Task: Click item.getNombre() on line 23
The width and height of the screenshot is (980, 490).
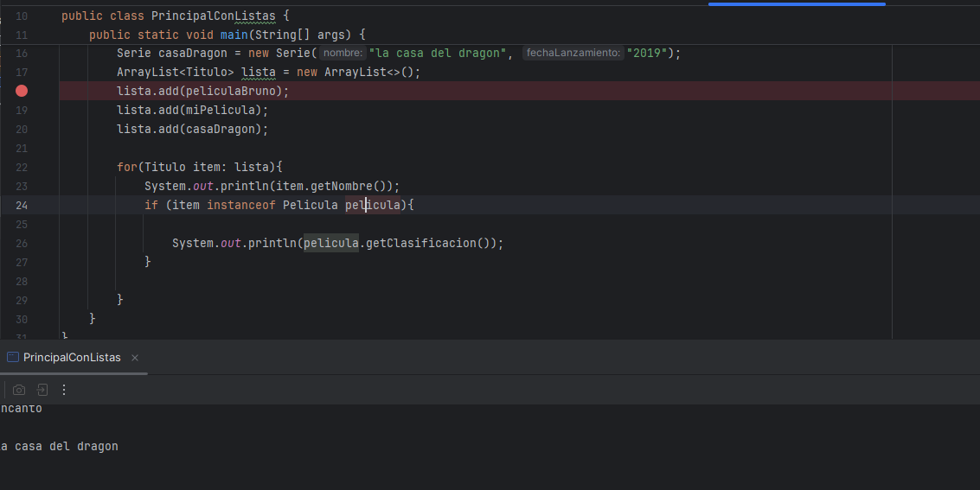Action: pyautogui.click(x=331, y=186)
